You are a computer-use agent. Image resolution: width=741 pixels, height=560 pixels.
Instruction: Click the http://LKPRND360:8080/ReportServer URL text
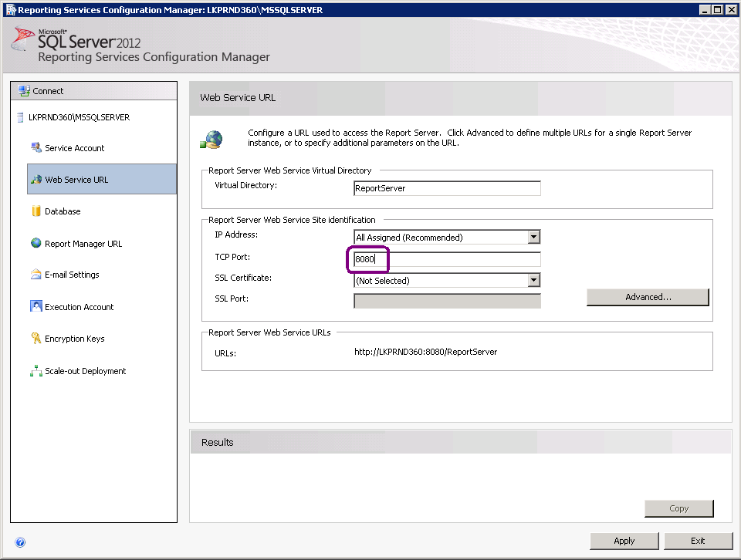click(425, 352)
